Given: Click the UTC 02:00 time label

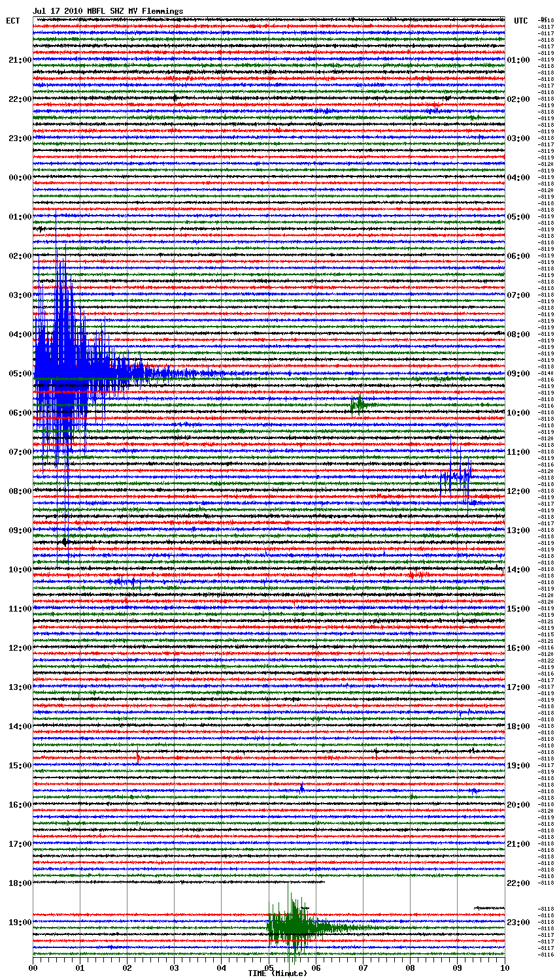Looking at the screenshot, I should [518, 99].
